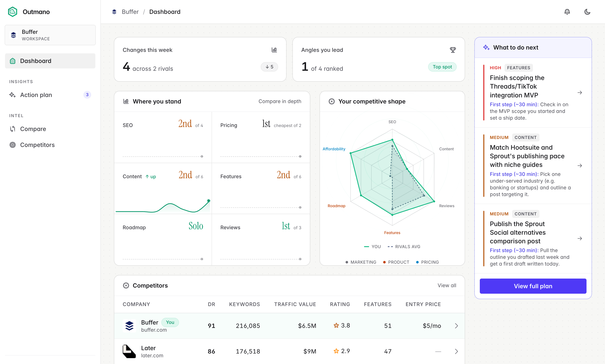Click the Competitors target icon in sidebar
605x364 pixels.
pos(13,145)
